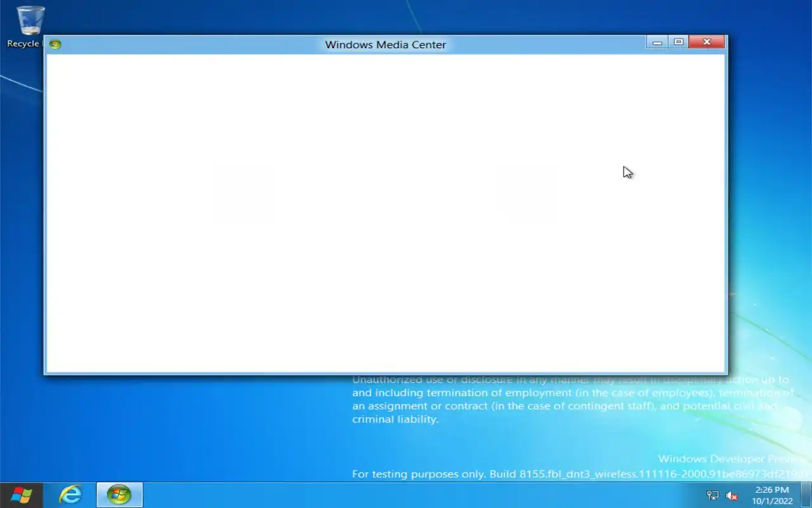
Task: Minimize the Windows Media Center window
Action: [657, 42]
